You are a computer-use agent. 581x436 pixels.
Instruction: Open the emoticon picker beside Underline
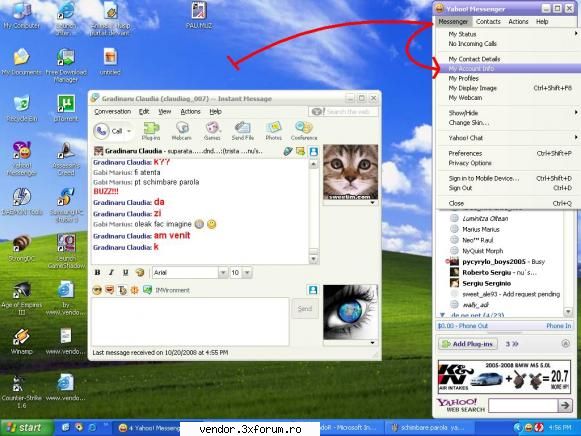click(140, 273)
